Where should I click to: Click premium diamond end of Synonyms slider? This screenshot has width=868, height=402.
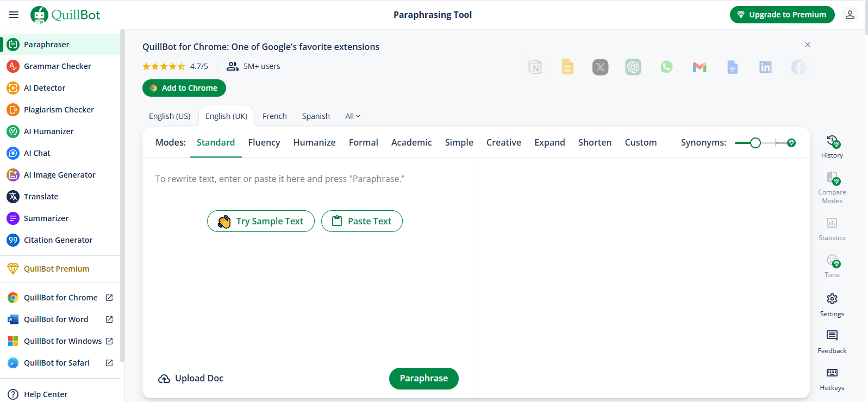click(791, 143)
